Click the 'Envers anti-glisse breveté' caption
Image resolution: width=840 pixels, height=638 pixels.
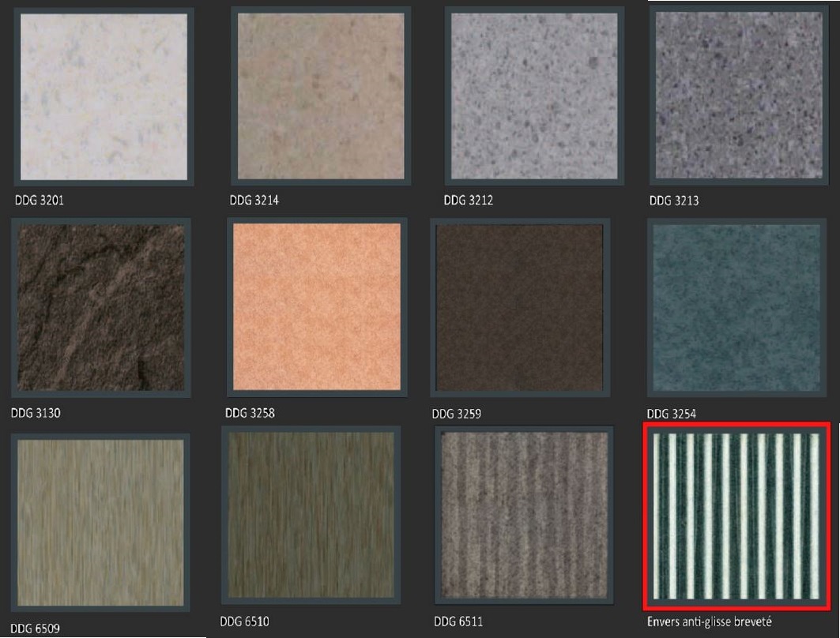pos(710,622)
